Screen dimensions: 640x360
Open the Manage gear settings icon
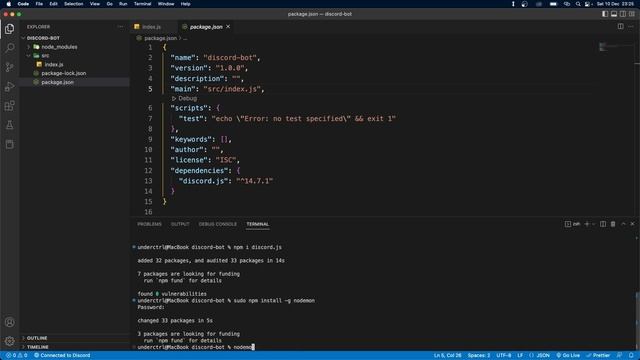click(x=9, y=341)
